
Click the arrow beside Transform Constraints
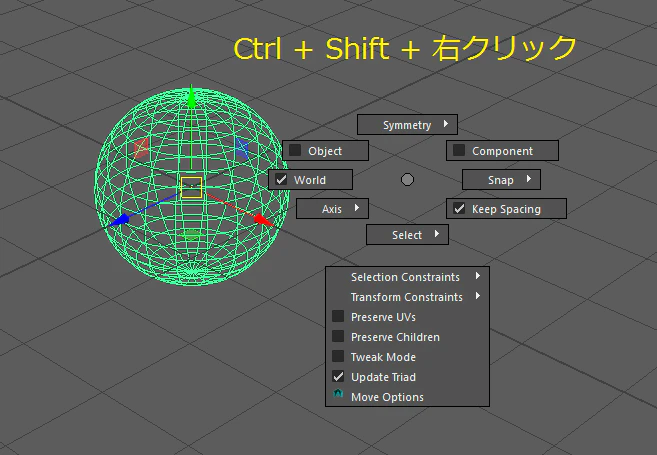pyautogui.click(x=478, y=296)
